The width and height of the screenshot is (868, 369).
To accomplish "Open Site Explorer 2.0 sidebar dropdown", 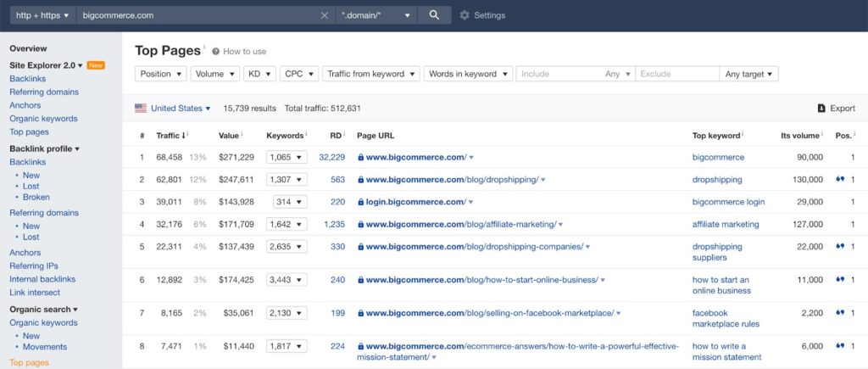I will pyautogui.click(x=46, y=65).
